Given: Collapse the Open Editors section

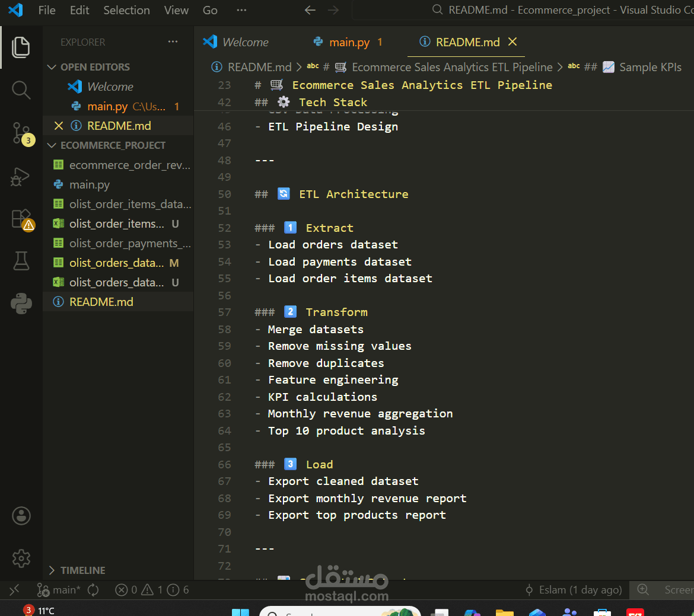Looking at the screenshot, I should point(95,67).
